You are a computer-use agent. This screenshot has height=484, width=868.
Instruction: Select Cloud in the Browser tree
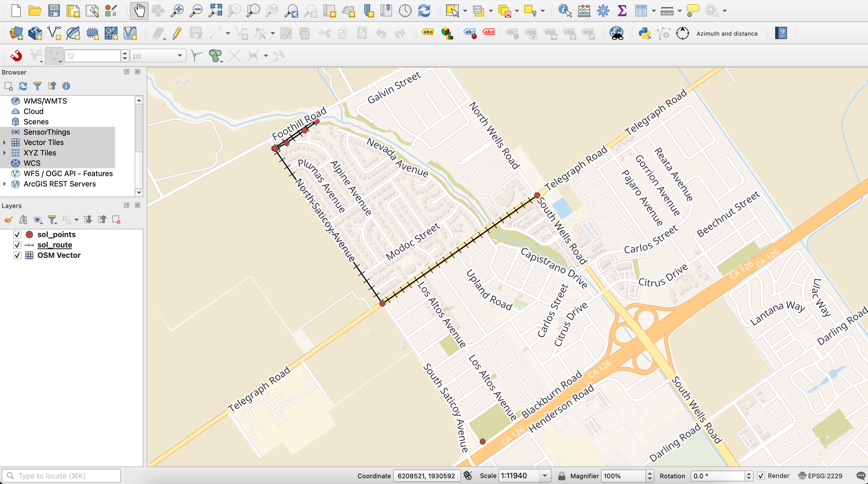[33, 111]
